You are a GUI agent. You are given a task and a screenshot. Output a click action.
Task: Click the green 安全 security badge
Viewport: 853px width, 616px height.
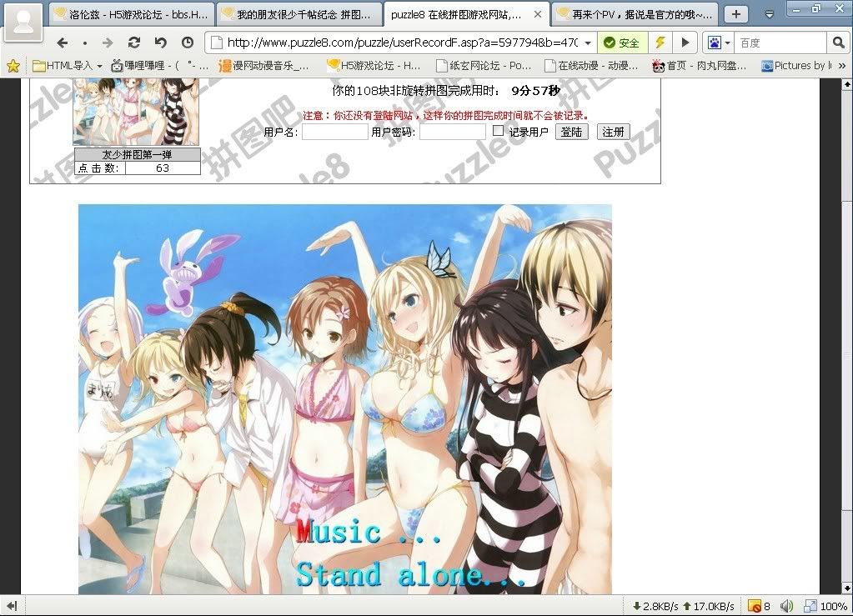tap(622, 43)
